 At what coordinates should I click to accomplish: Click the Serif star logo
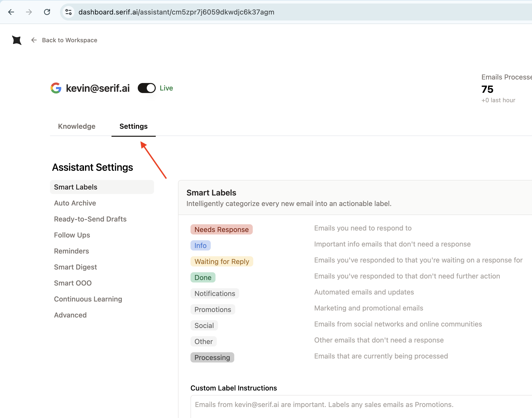(17, 40)
